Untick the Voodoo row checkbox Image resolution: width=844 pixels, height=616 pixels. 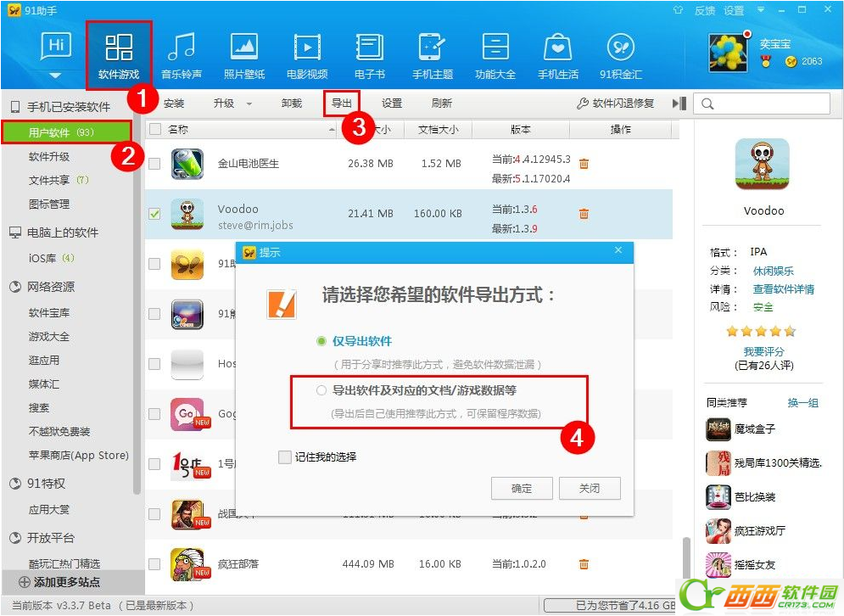[154, 214]
